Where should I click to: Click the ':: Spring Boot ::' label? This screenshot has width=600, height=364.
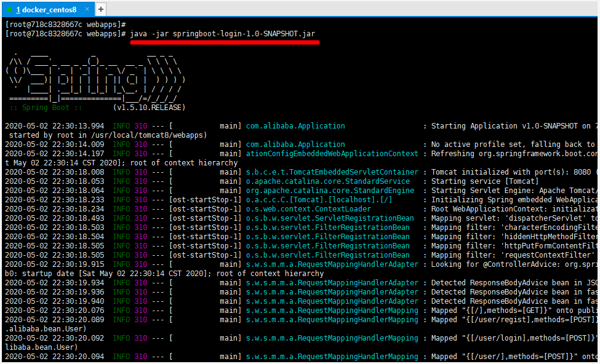click(46, 108)
